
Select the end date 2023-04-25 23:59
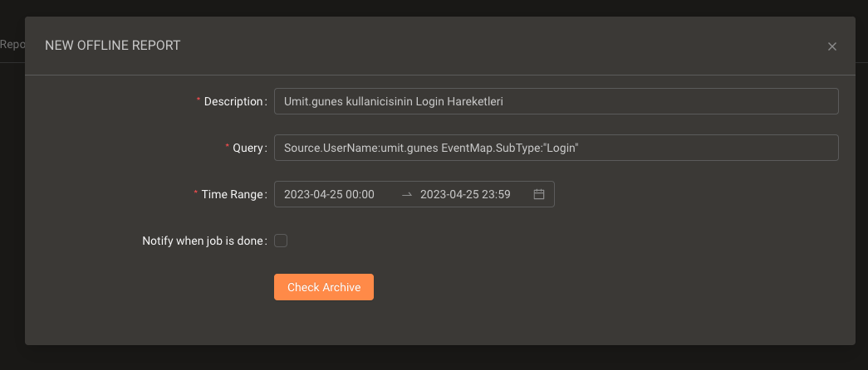coord(465,194)
